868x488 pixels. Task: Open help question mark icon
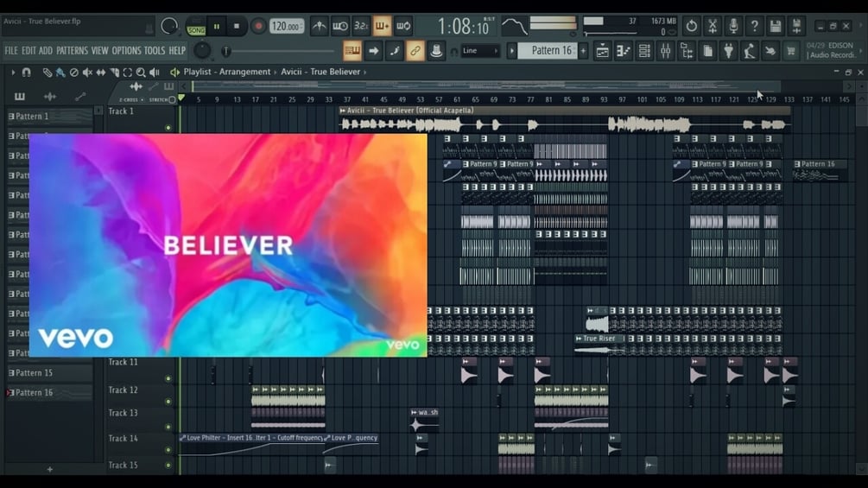(x=755, y=26)
